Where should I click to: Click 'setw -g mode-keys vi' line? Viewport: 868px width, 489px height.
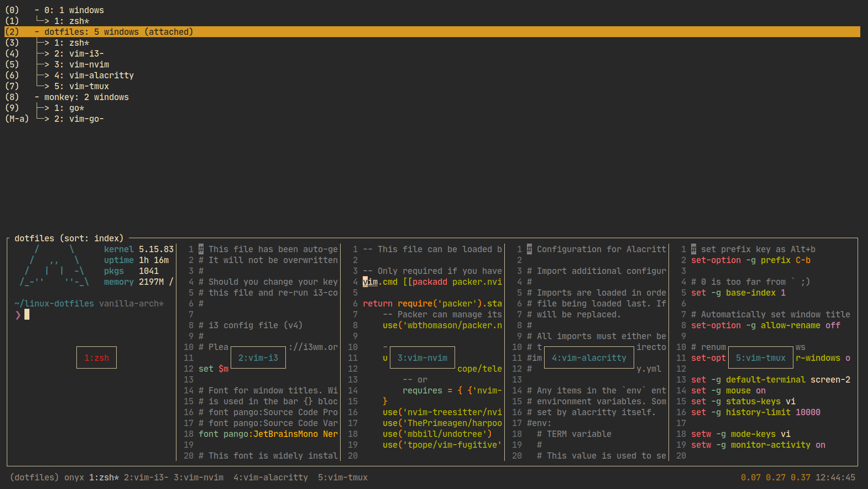741,434
